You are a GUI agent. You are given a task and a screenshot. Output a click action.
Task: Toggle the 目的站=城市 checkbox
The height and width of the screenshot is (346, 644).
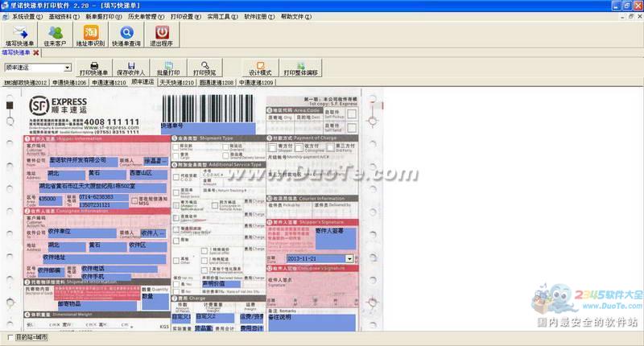coord(10,337)
